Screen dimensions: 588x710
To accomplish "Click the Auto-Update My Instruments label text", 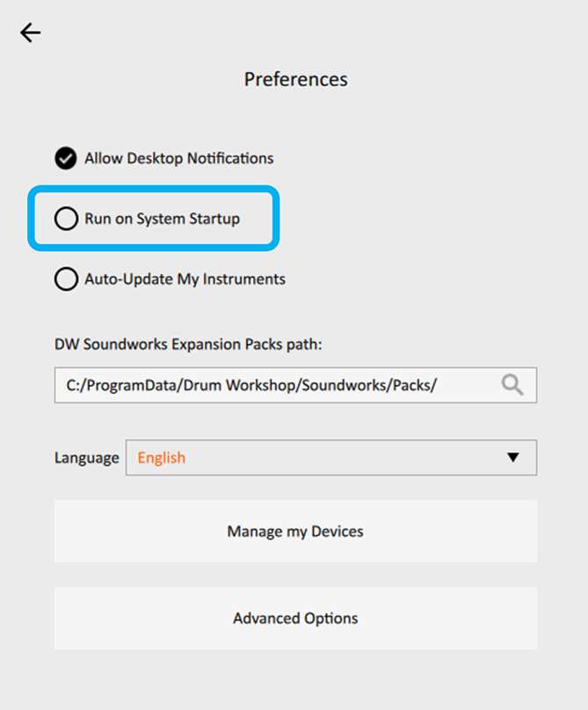I will [x=185, y=279].
